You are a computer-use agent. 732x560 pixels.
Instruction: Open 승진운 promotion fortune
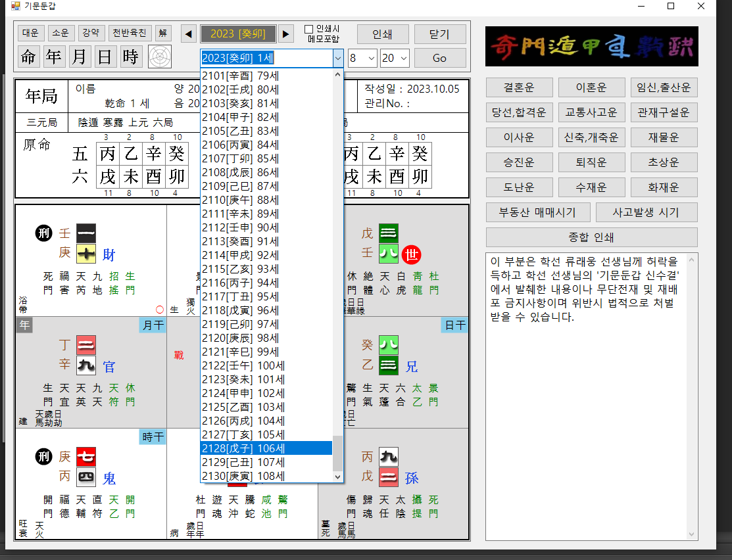click(x=519, y=162)
